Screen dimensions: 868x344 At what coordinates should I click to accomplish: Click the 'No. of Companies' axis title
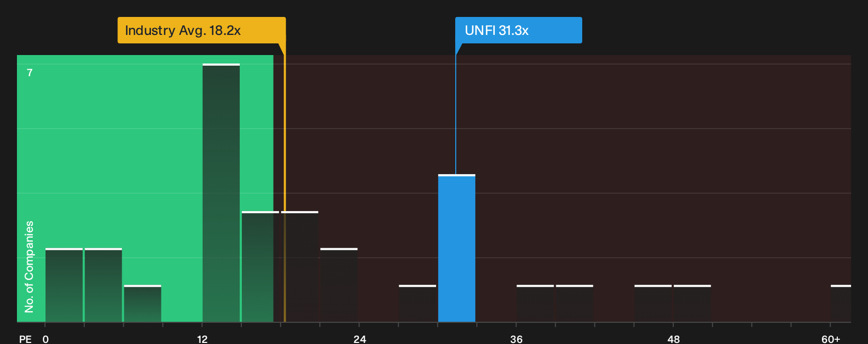pyautogui.click(x=29, y=266)
